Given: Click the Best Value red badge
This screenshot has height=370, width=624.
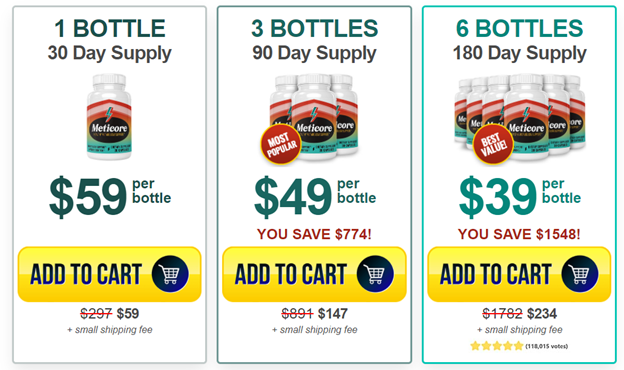Looking at the screenshot, I should (493, 144).
